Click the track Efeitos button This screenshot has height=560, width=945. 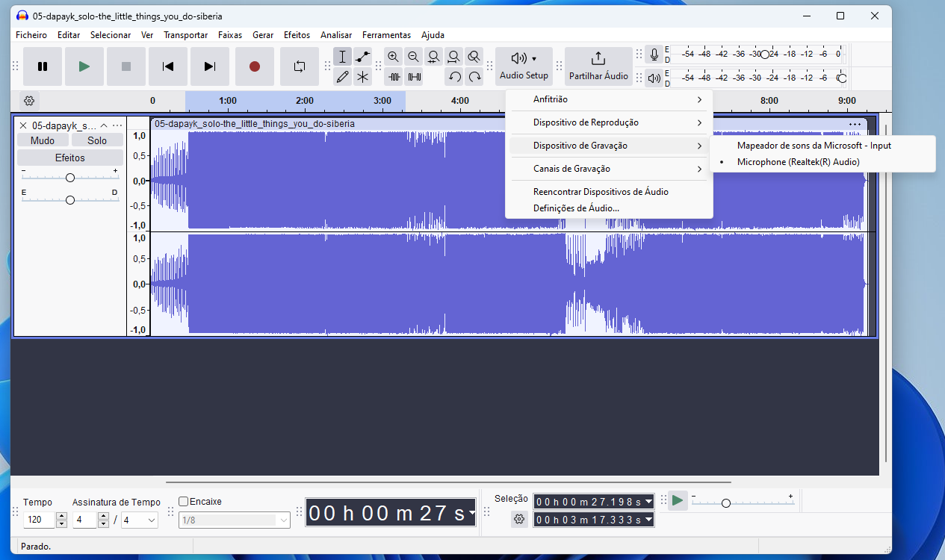(x=70, y=158)
